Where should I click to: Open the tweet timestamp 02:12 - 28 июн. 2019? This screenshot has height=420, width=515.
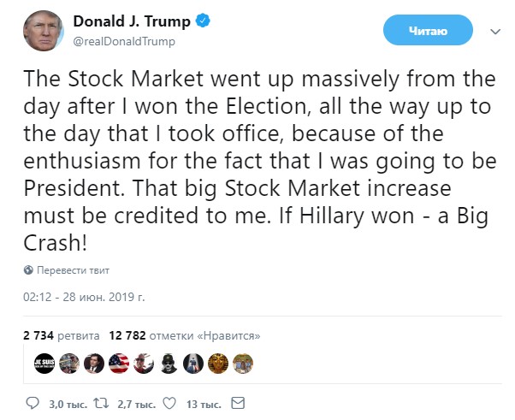click(x=85, y=297)
